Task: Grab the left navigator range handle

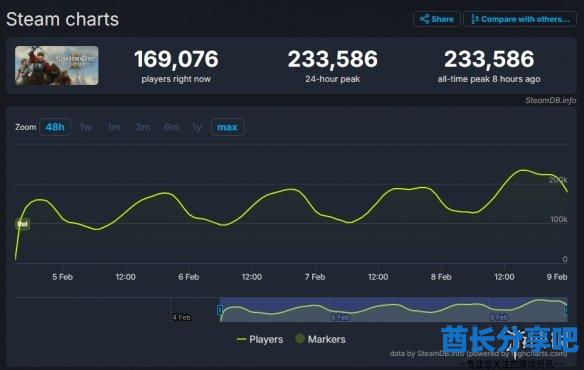Action: 220,310
